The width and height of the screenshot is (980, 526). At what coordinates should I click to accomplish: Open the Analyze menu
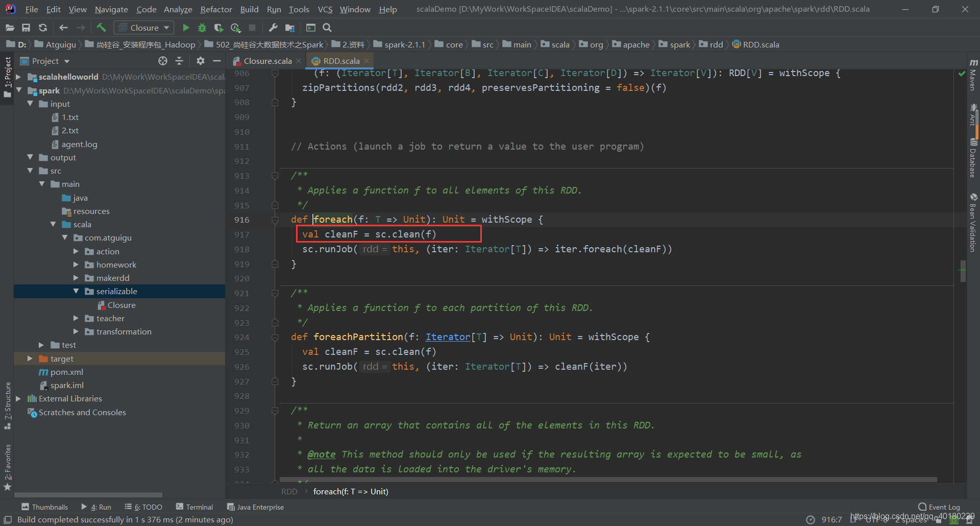tap(178, 9)
